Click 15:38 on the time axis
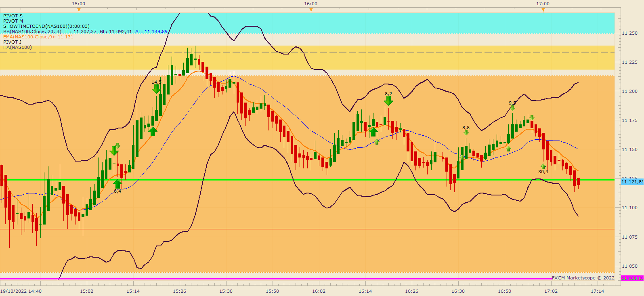The width and height of the screenshot is (644, 296). click(226, 291)
